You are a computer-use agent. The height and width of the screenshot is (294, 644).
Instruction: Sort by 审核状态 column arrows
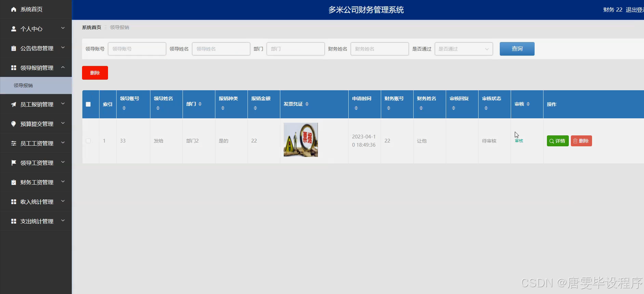coord(486,108)
